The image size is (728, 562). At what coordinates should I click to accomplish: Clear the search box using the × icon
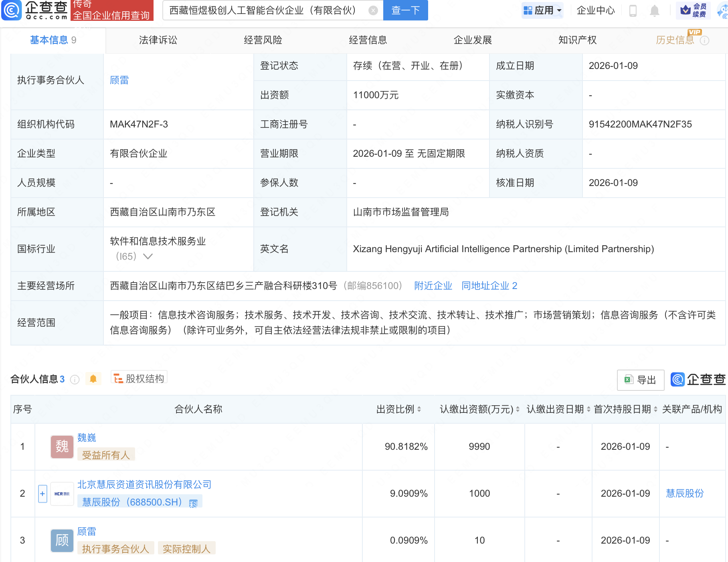click(373, 10)
